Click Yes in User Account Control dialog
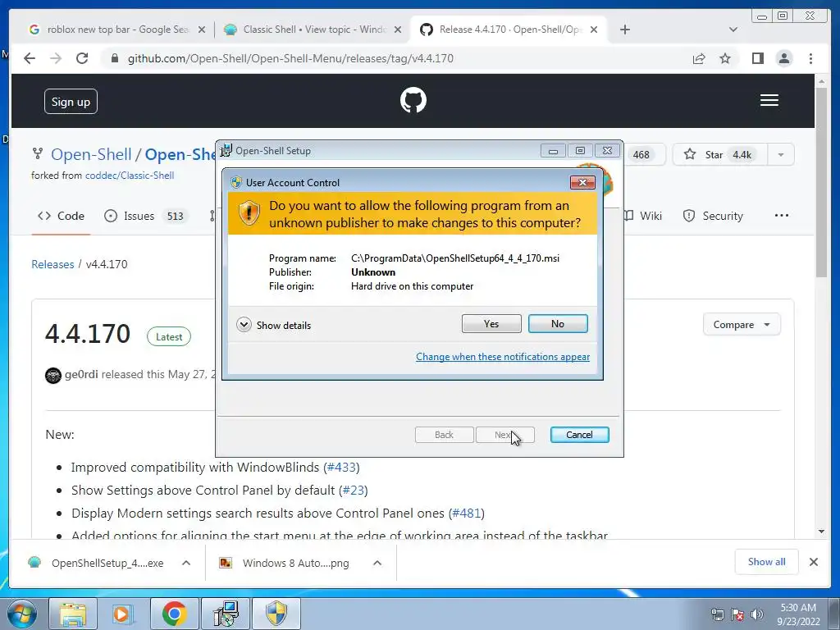The height and width of the screenshot is (630, 840). point(491,323)
